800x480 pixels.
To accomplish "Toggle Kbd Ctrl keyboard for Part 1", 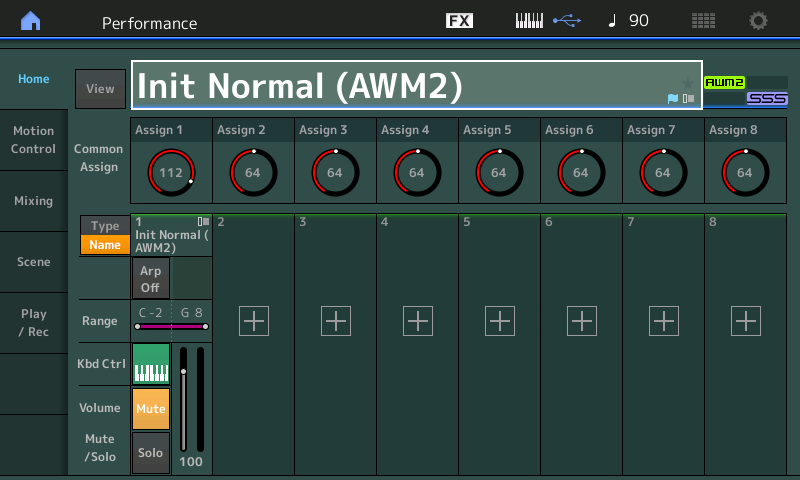I will tap(151, 364).
